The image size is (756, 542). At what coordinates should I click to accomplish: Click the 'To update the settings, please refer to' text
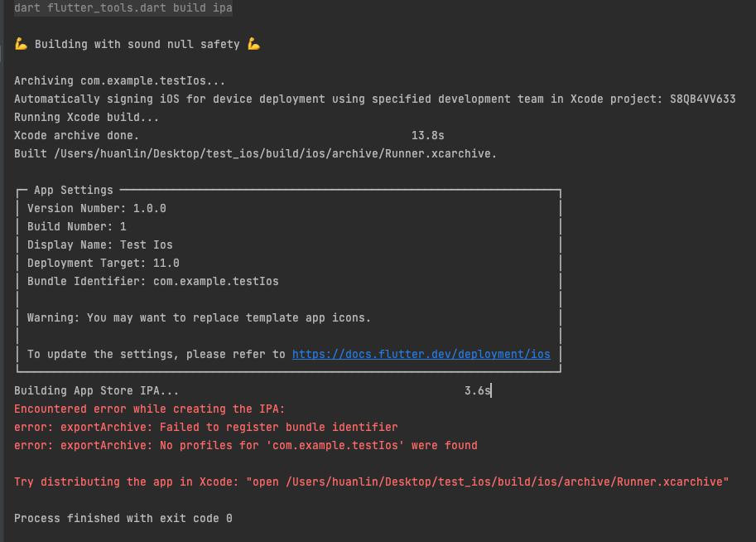coord(156,354)
